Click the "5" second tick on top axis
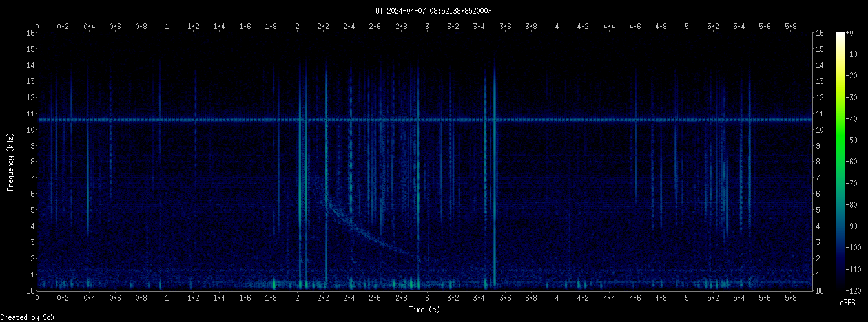Screen dimensions: 868x322 coord(687,27)
